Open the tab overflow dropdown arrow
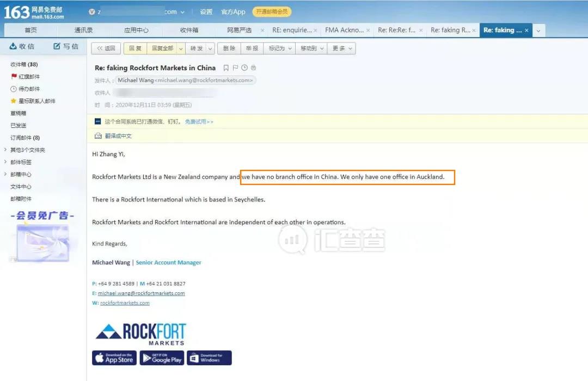This screenshot has height=381, width=588. point(538,30)
